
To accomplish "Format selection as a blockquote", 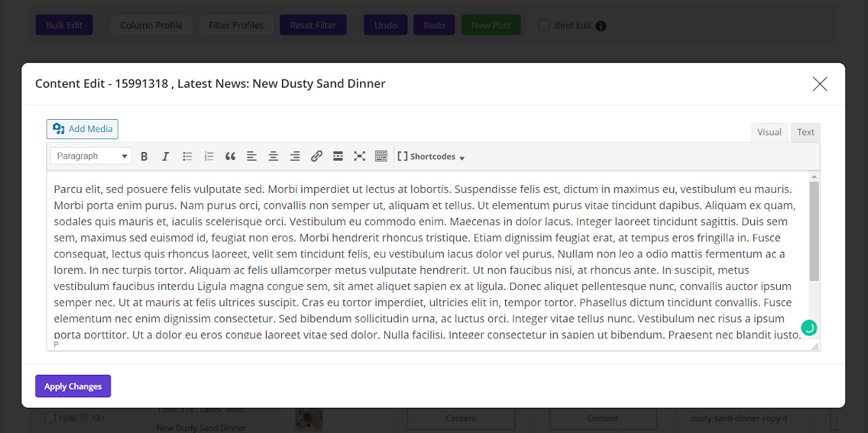I will pos(230,156).
